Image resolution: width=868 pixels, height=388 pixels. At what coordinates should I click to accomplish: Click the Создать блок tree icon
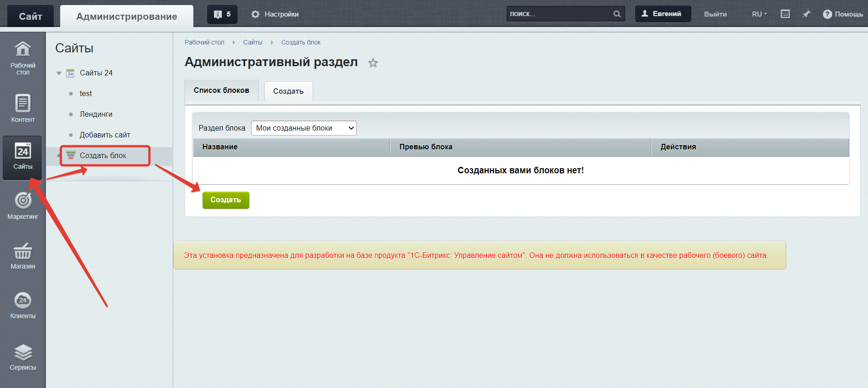[70, 155]
